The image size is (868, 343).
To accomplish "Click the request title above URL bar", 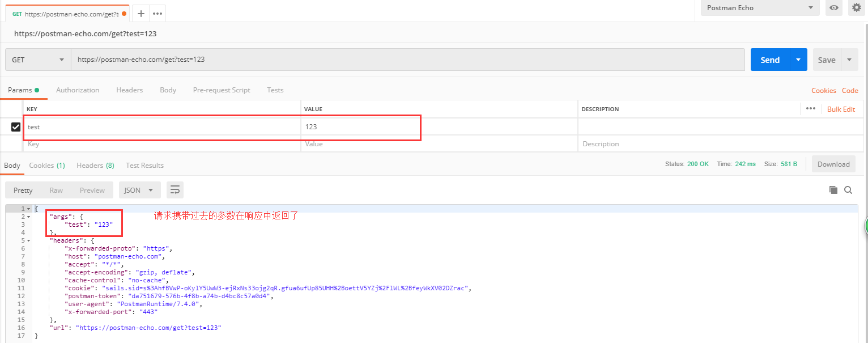I will tap(85, 33).
